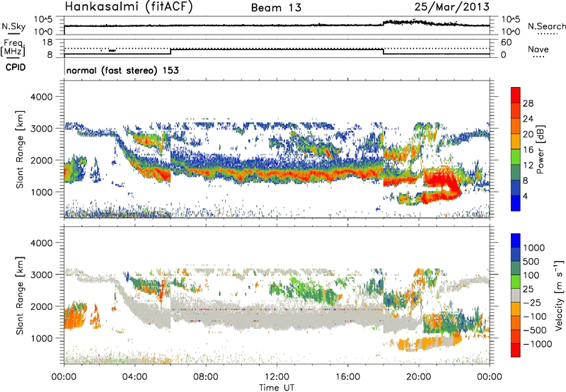
Task: Click the 08:00 time tick label
Action: point(206,377)
